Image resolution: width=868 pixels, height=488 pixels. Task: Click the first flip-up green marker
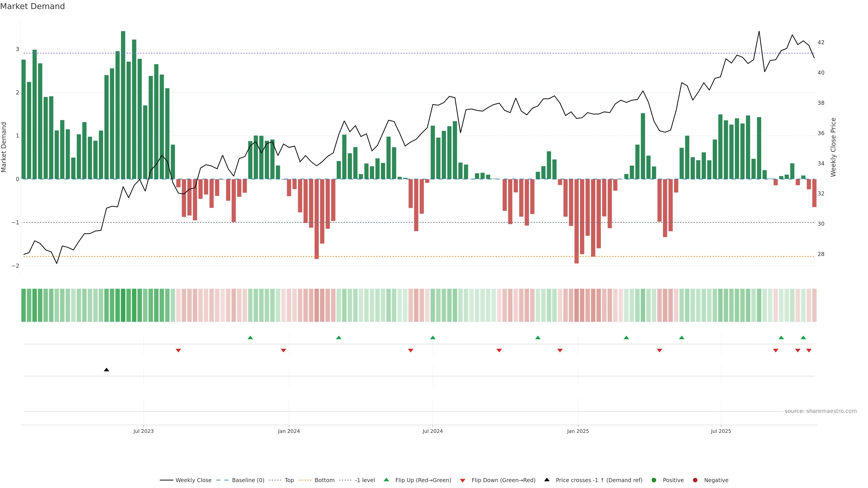(250, 338)
